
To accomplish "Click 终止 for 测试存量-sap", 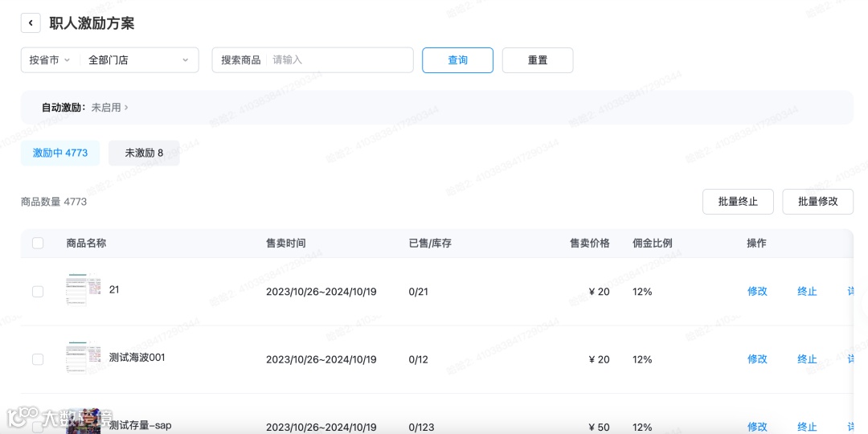I will click(x=807, y=427).
